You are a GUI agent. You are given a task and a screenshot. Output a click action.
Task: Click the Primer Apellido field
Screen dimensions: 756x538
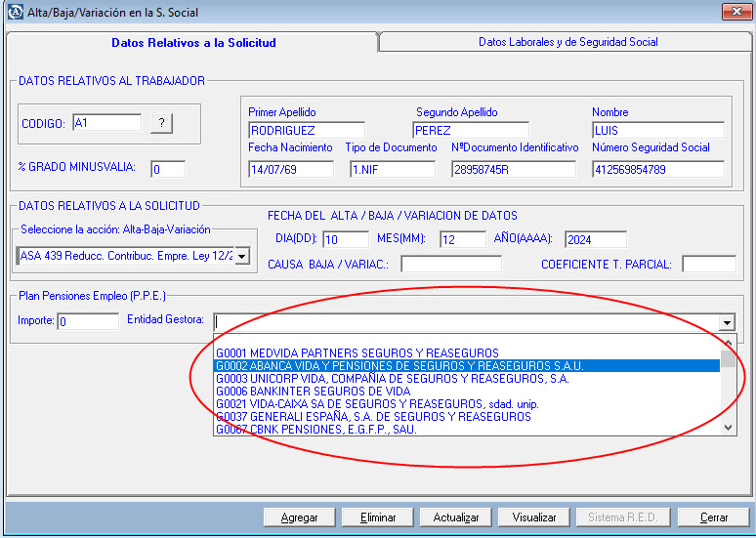click(306, 130)
